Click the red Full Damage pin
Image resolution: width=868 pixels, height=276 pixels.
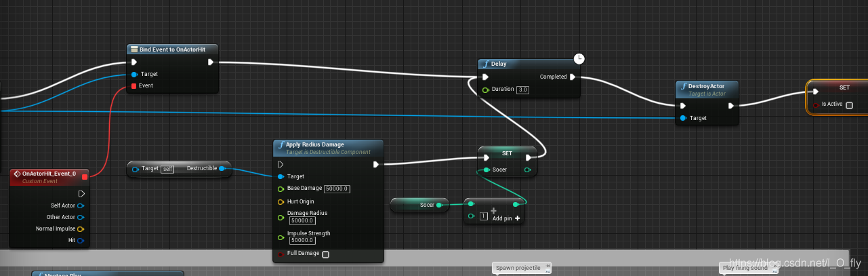point(281,254)
